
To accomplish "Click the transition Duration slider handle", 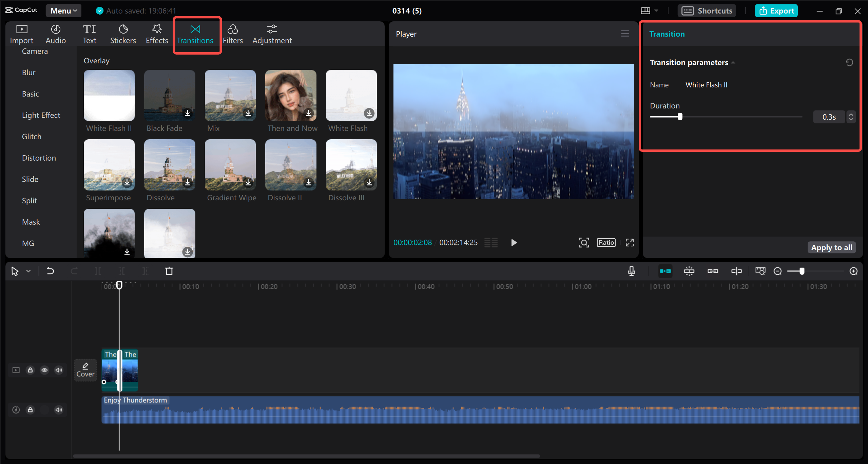I will pos(680,117).
